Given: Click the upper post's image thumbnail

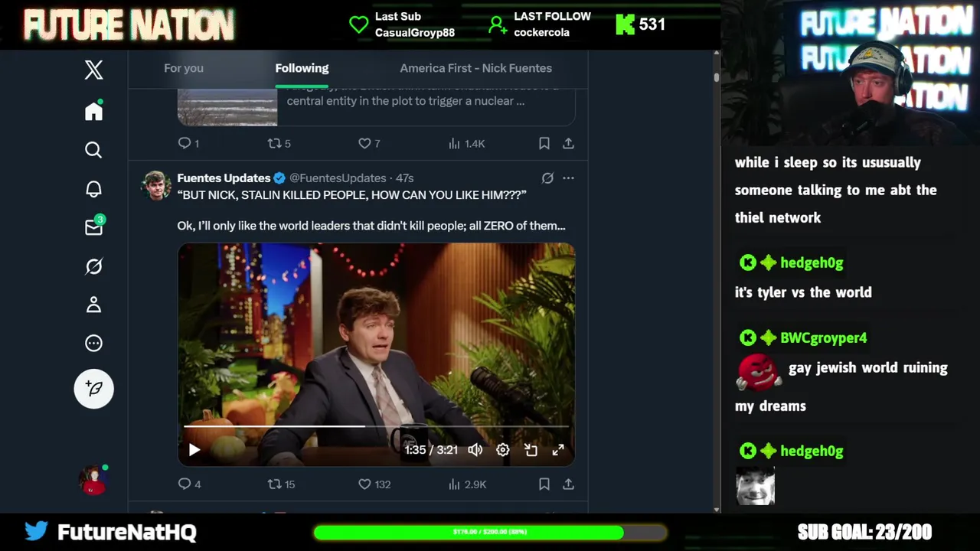Looking at the screenshot, I should 227,107.
